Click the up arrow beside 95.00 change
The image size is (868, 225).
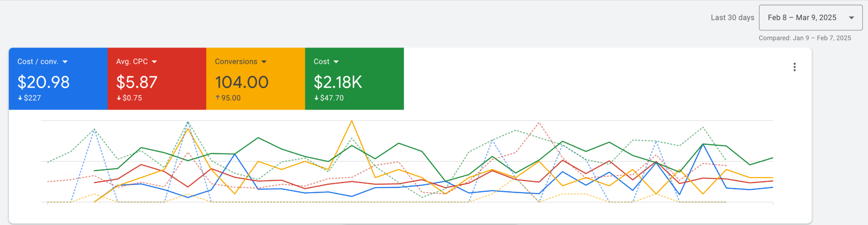217,97
